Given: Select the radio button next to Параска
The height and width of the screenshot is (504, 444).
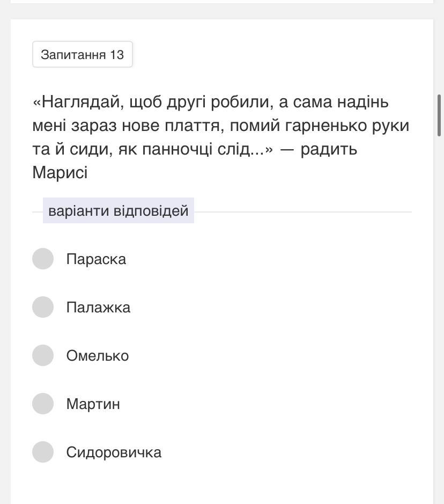Looking at the screenshot, I should coord(43,259).
